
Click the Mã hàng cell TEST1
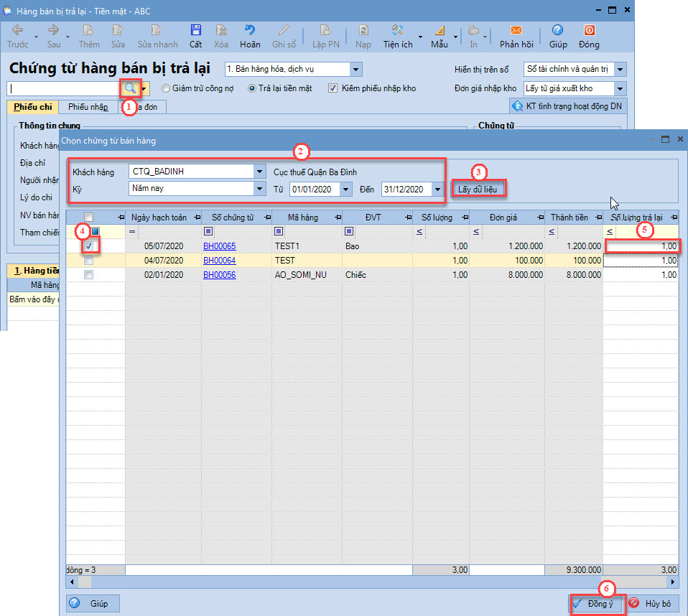[x=307, y=246]
